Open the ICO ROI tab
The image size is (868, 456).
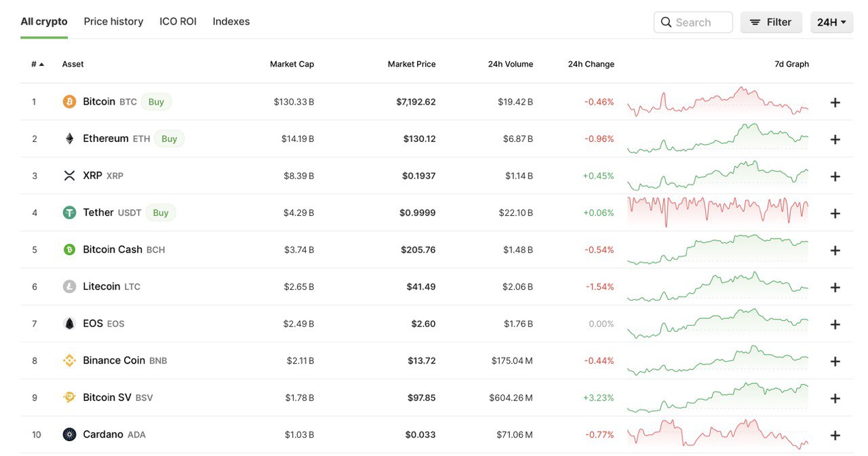(x=178, y=22)
